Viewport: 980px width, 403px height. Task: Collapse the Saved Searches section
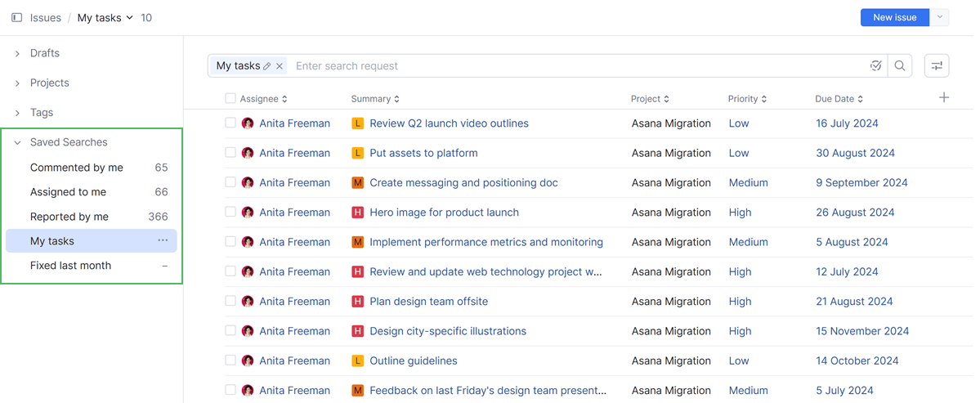[17, 142]
